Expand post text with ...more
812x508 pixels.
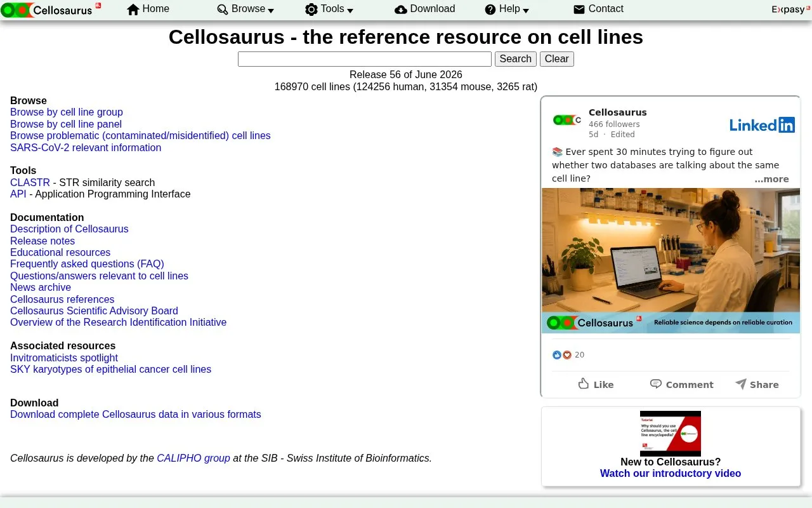[771, 179]
